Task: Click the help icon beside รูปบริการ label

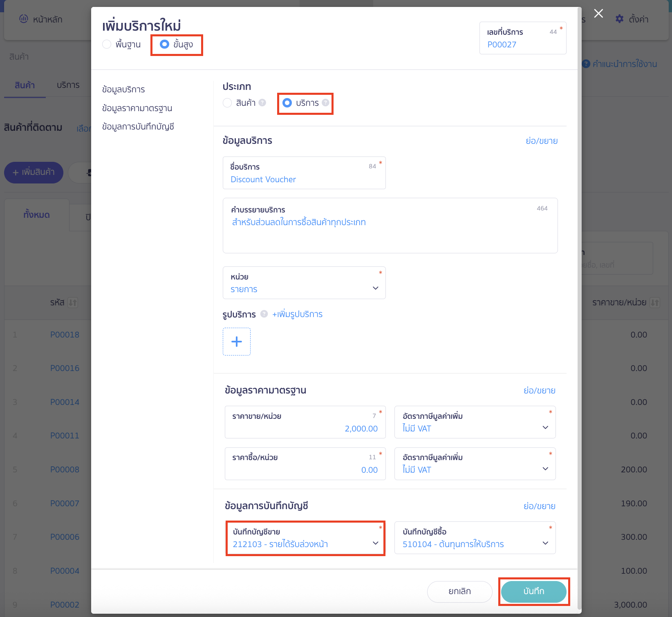Action: [264, 314]
